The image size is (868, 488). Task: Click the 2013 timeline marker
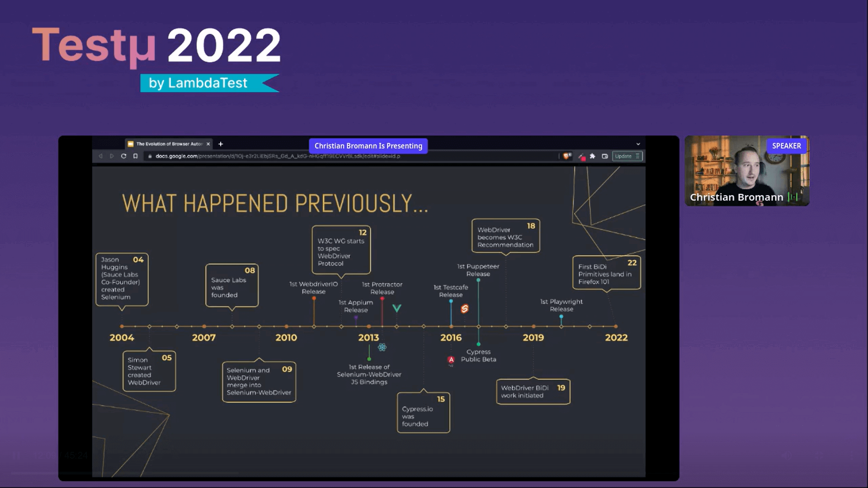368,338
